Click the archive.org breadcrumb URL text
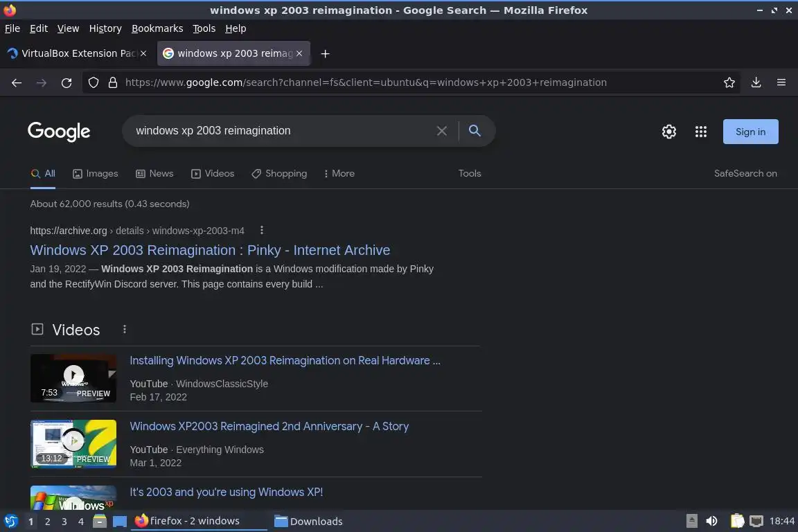The image size is (798, 532). [x=137, y=231]
